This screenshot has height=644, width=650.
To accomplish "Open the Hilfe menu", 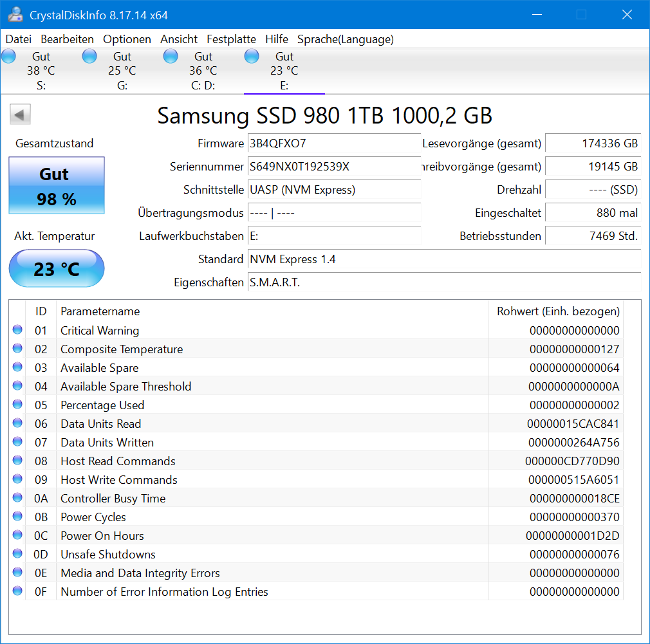I will (x=277, y=39).
